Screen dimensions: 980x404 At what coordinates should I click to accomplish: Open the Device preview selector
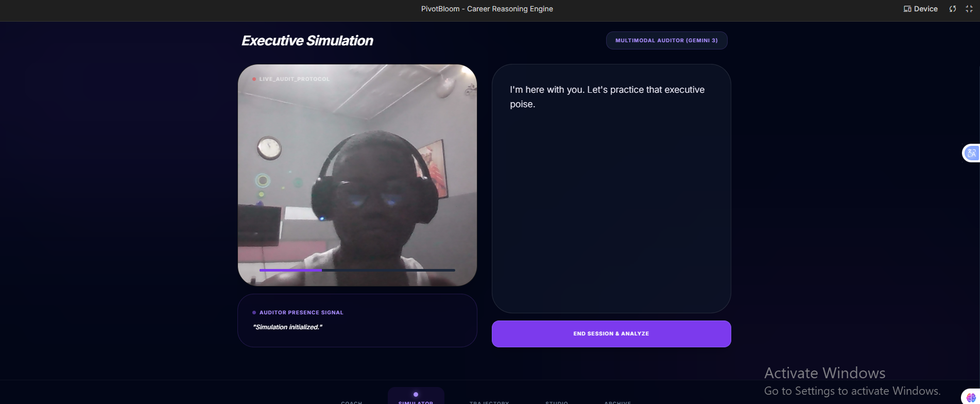[x=920, y=9]
